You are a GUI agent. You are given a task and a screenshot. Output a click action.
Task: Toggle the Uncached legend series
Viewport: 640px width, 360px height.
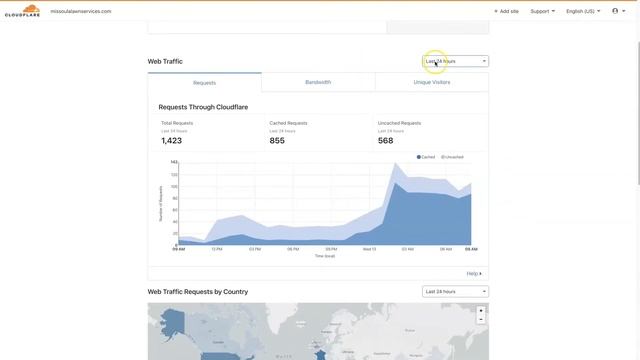[x=452, y=157]
